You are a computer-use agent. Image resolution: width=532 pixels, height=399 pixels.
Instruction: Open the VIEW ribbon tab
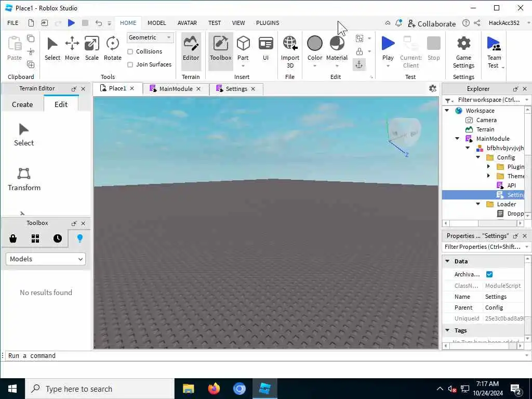coord(238,23)
